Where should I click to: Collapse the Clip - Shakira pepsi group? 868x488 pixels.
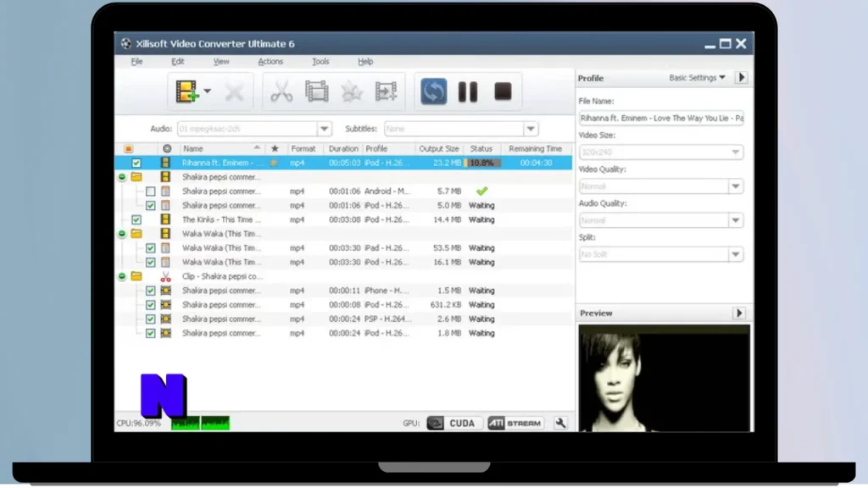[122, 277]
